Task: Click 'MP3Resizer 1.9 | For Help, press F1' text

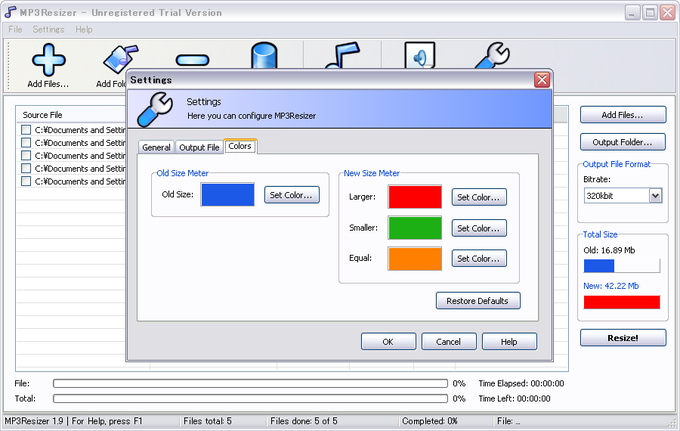Action: coord(73,421)
